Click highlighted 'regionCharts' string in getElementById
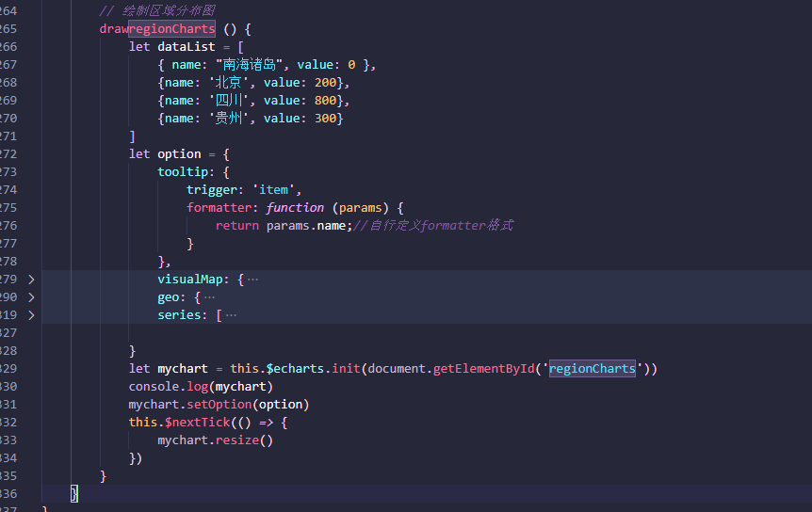 [592, 369]
